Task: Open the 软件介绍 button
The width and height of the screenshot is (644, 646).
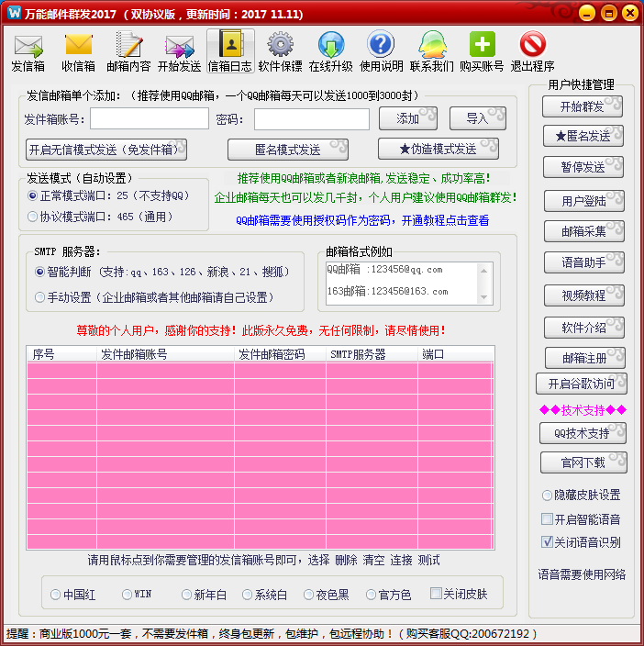Action: (583, 328)
